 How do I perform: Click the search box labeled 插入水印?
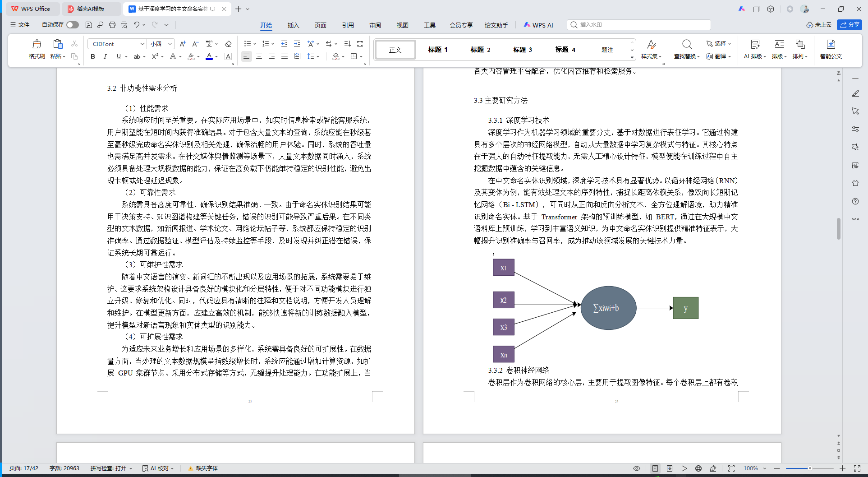tap(639, 25)
